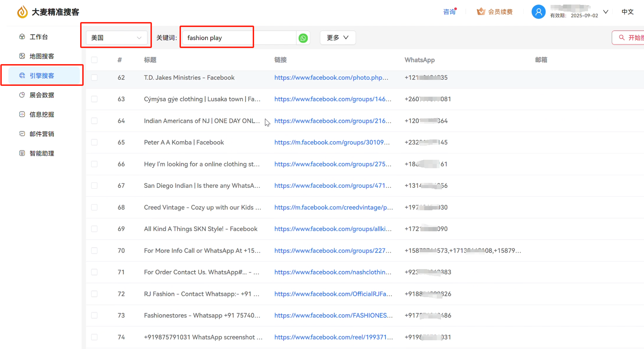The height and width of the screenshot is (349, 644).
Task: Click the green WhatsApp icon beside keyword field
Action: point(303,38)
